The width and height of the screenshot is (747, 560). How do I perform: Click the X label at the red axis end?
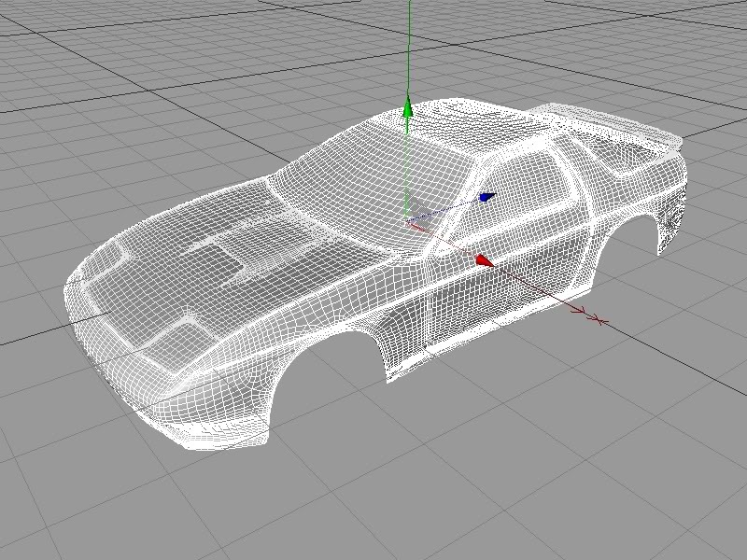(x=599, y=321)
